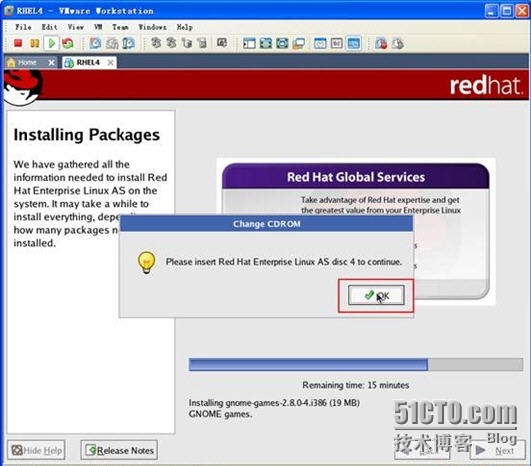
Task: Click the yellow Suspend toolbar icon
Action: coord(35,43)
